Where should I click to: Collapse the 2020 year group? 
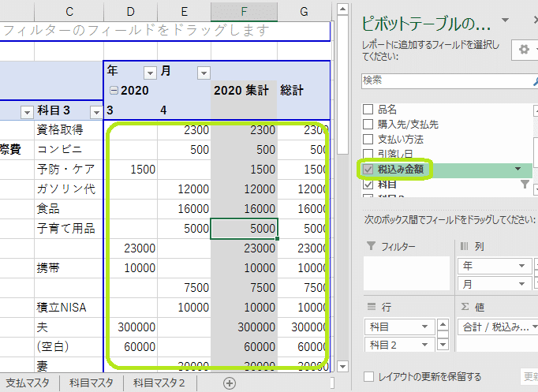tap(114, 91)
